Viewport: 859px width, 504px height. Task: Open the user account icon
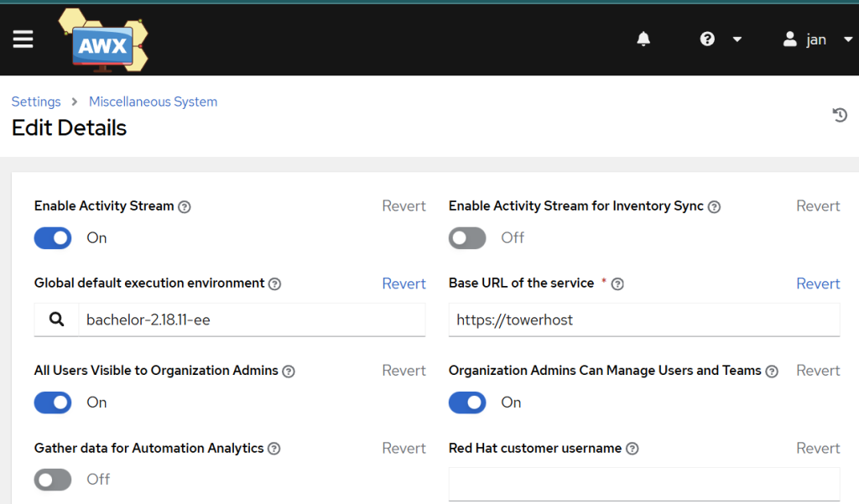[789, 39]
